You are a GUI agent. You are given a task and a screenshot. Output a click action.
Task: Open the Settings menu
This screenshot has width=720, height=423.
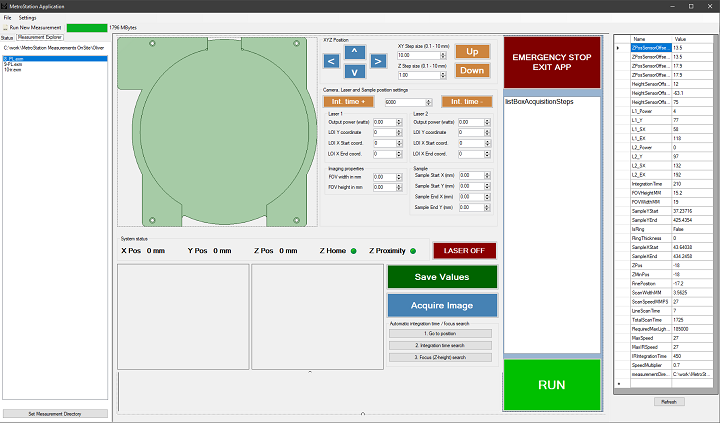27,18
